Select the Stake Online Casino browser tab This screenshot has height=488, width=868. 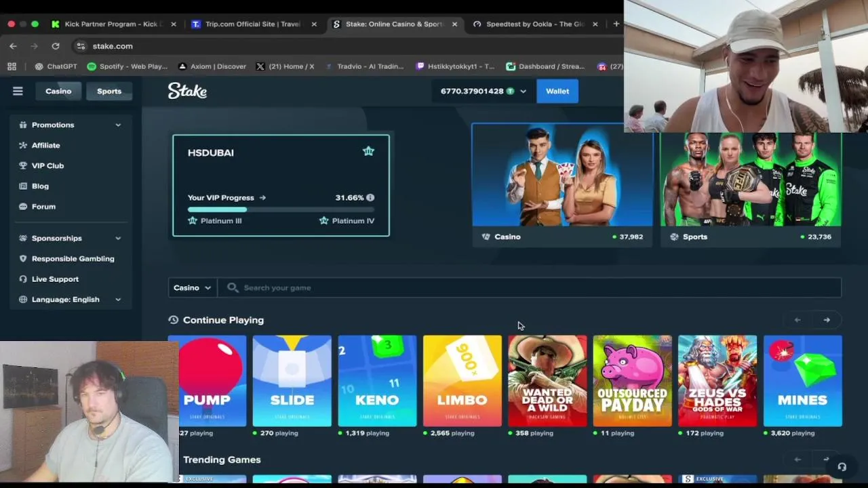(x=393, y=24)
